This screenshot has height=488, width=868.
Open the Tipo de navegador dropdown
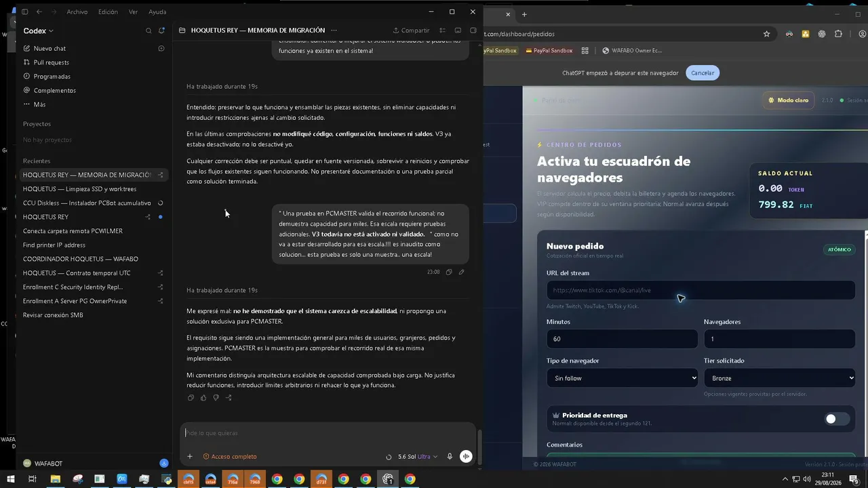coord(622,378)
